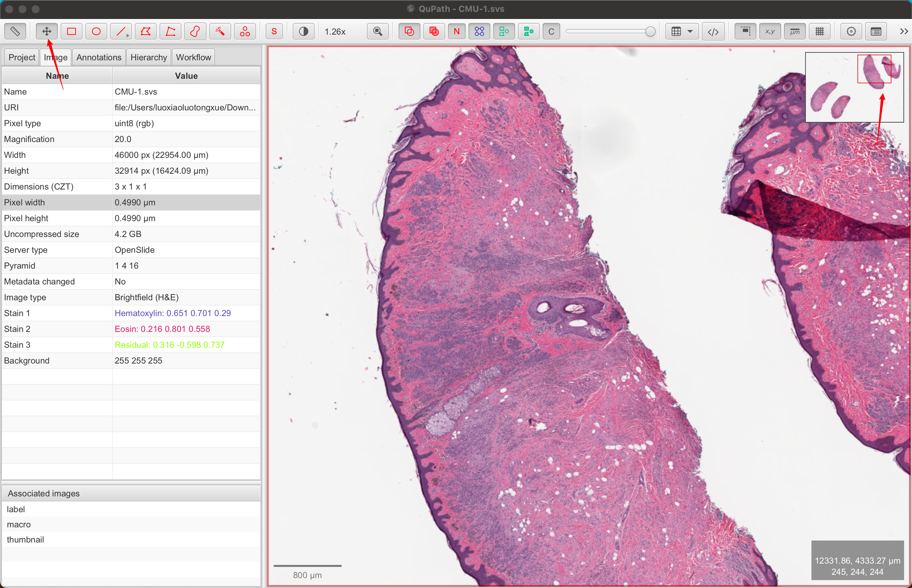The height and width of the screenshot is (588, 912).
Task: Select the Ellipse annotation tool
Action: tap(96, 31)
